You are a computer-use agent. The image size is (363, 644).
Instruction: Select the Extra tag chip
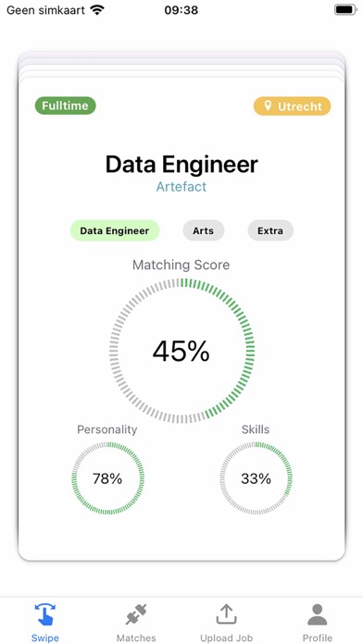[x=270, y=230]
